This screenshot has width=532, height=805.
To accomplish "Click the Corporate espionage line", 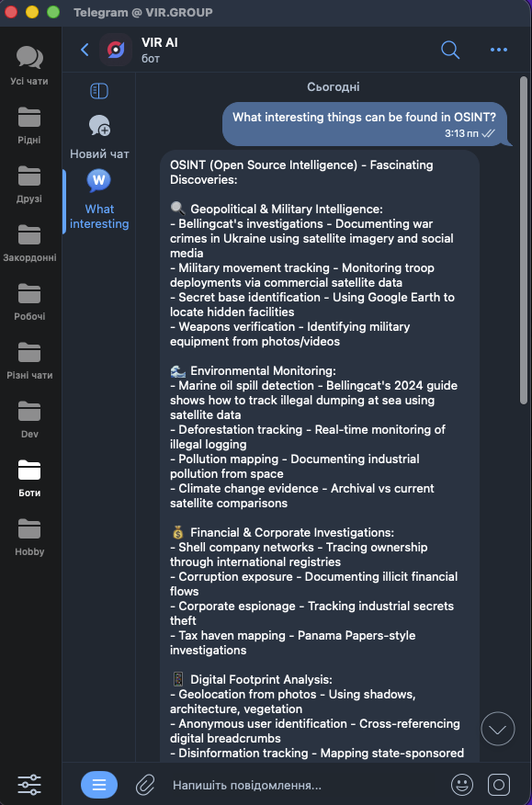I will [312, 614].
